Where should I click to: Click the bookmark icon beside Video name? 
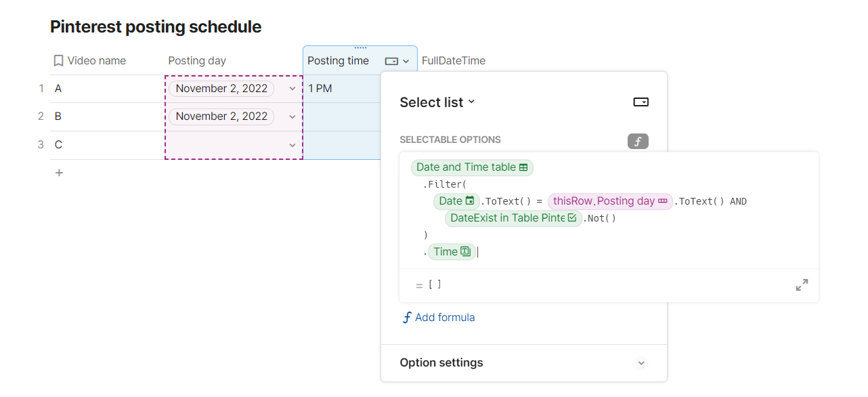coord(58,61)
